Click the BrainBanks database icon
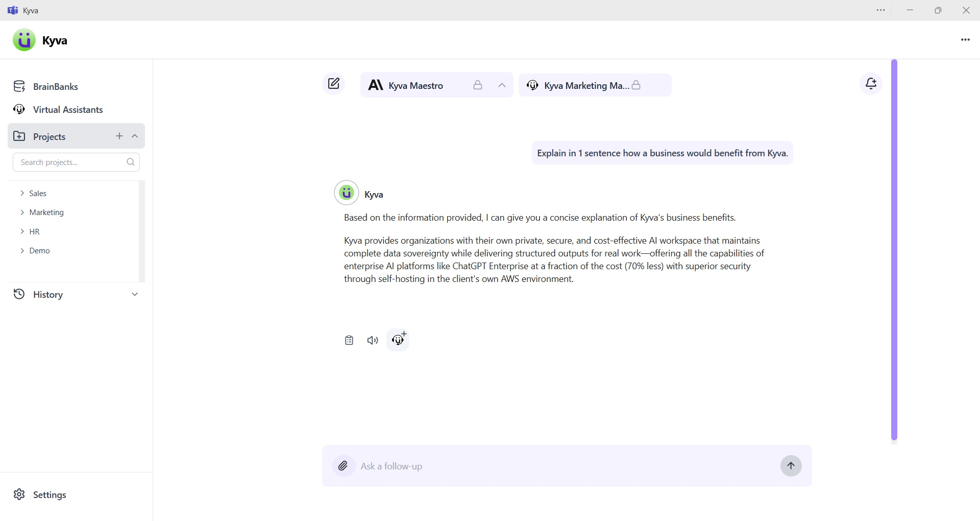980x521 pixels. (x=19, y=86)
